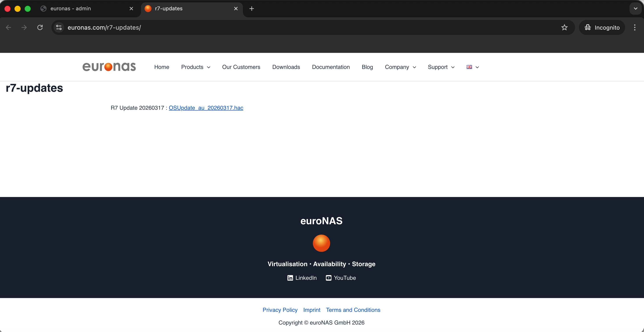
Task: Expand the Support dropdown menu
Action: pos(441,67)
